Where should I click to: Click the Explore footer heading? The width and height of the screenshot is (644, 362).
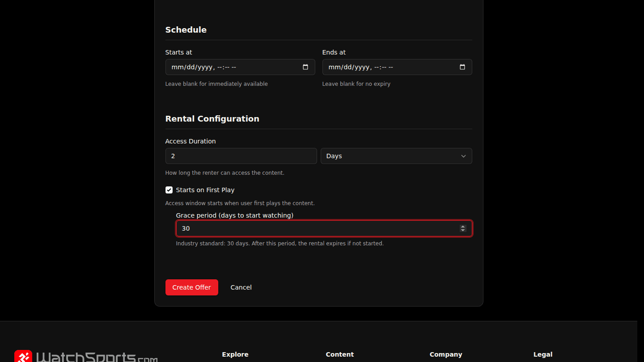[x=235, y=354]
